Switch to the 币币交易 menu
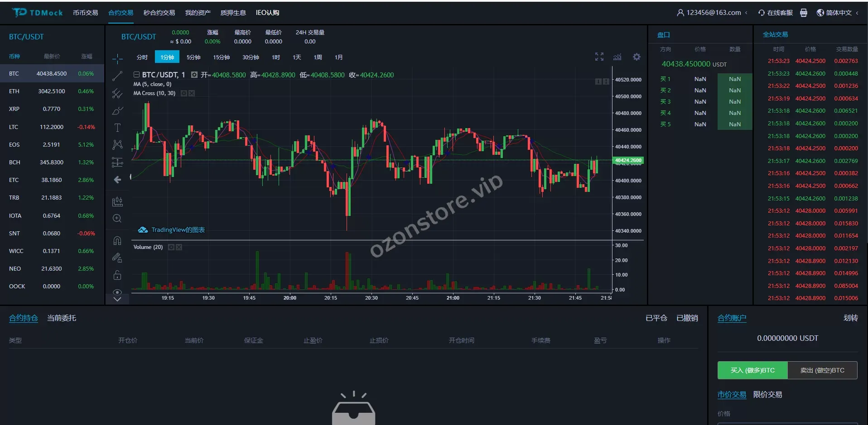The height and width of the screenshot is (425, 868). [x=86, y=13]
